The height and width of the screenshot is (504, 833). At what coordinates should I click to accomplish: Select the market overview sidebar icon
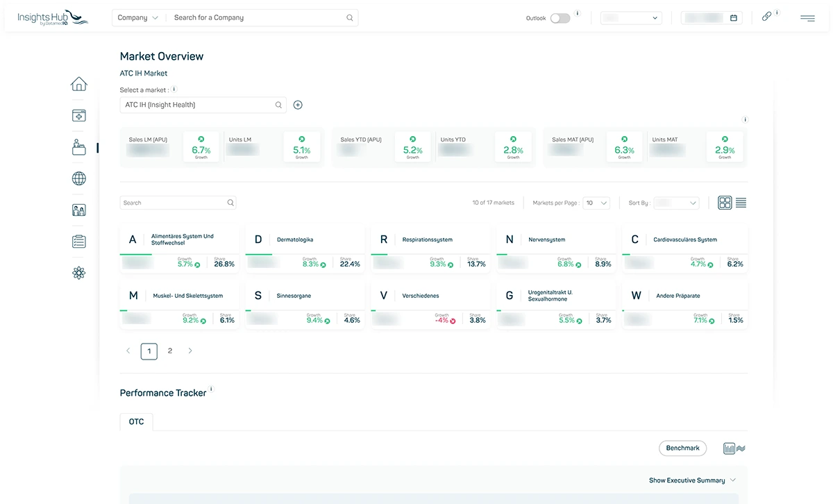pos(79,147)
